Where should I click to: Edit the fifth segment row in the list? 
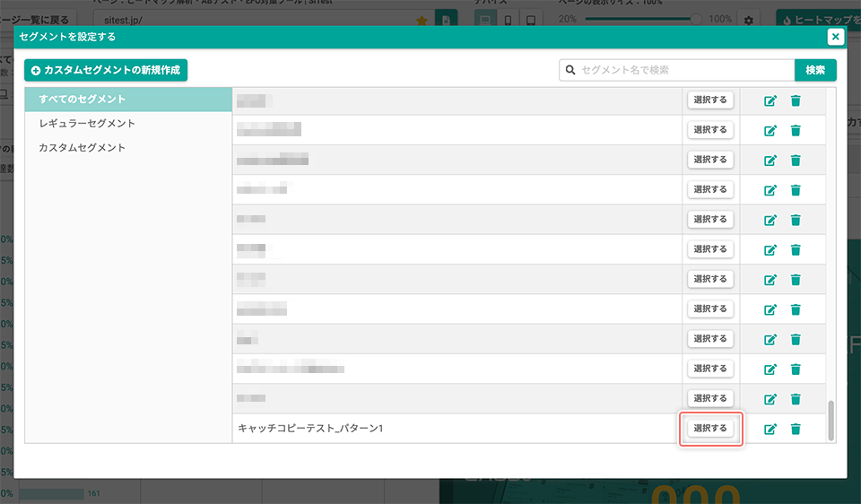770,220
